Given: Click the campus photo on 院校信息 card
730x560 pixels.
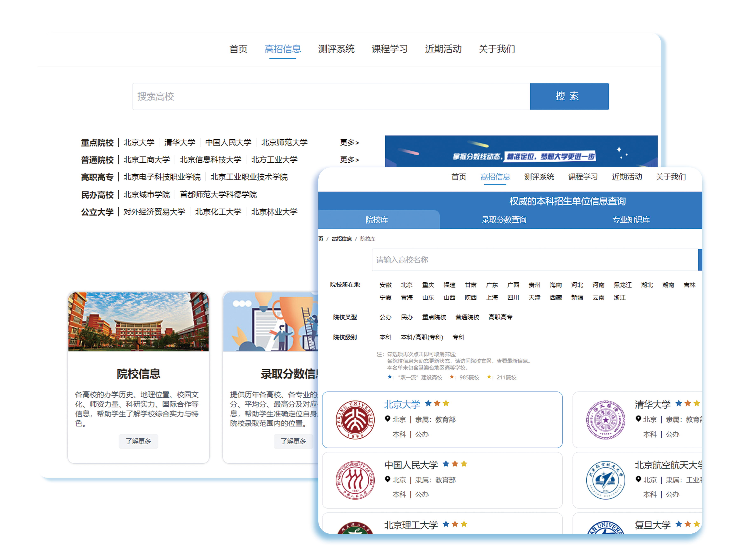Looking at the screenshot, I should coord(138,322).
